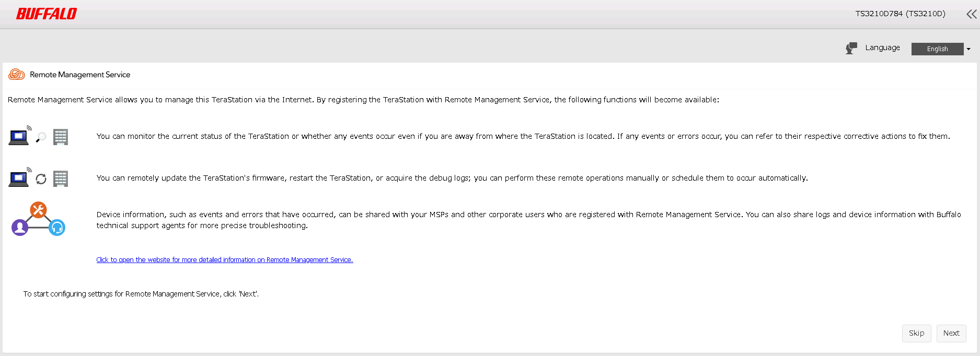Screen dimensions: 980x356
Task: Click the circular refresh arrows icon
Action: click(x=41, y=179)
